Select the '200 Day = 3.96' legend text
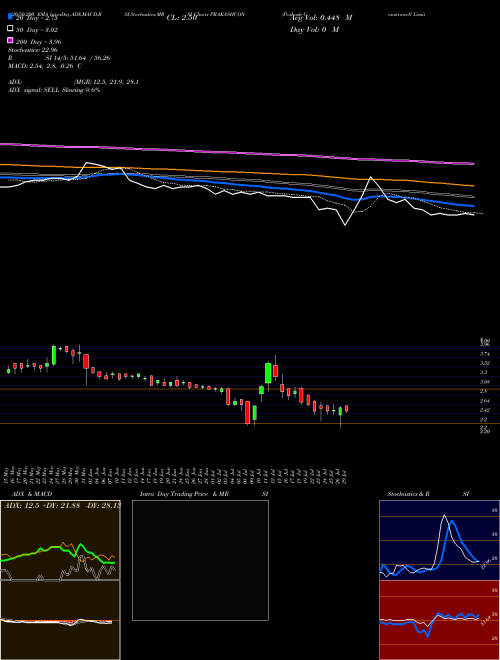 pyautogui.click(x=38, y=42)
